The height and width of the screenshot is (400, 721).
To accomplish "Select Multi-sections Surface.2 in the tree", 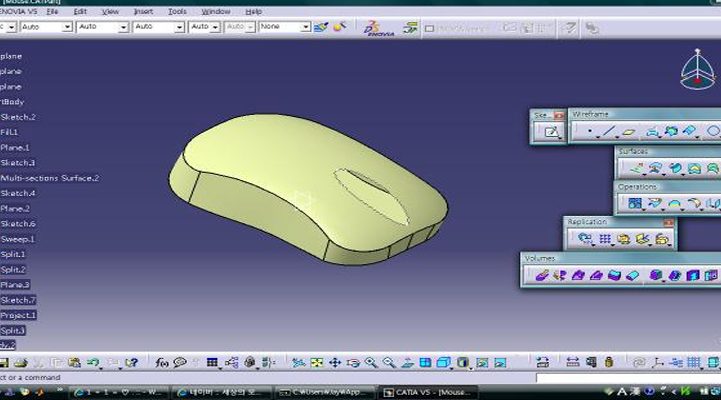I will [x=51, y=178].
